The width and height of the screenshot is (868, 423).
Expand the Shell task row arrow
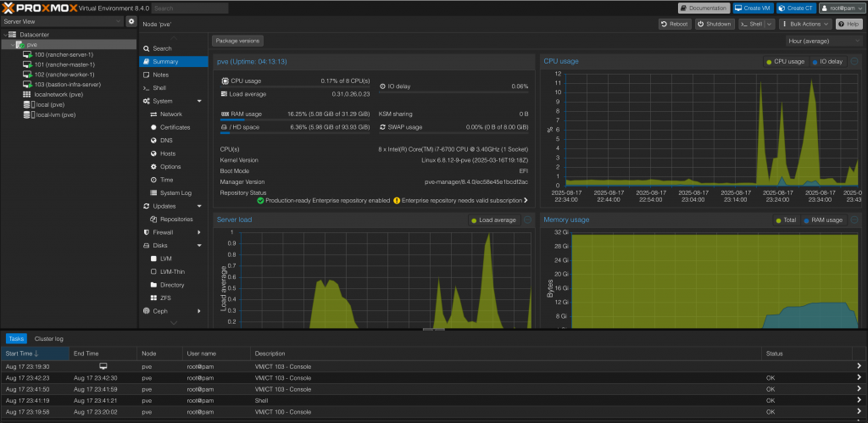tap(859, 400)
